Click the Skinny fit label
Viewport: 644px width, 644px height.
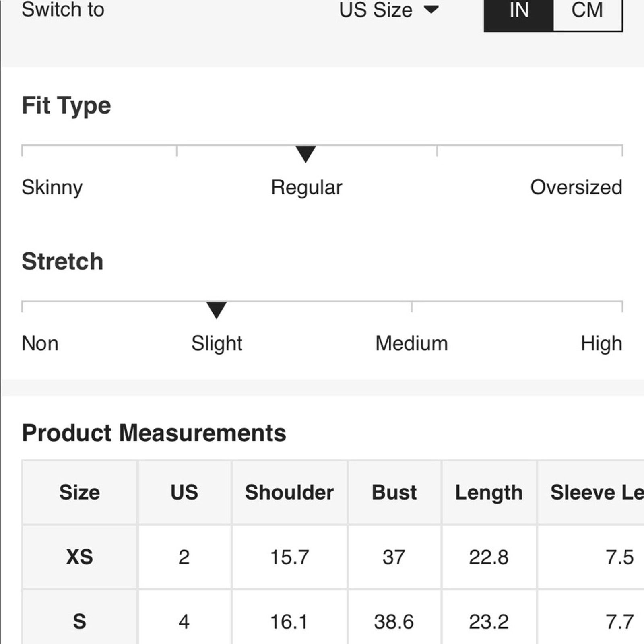(x=52, y=188)
